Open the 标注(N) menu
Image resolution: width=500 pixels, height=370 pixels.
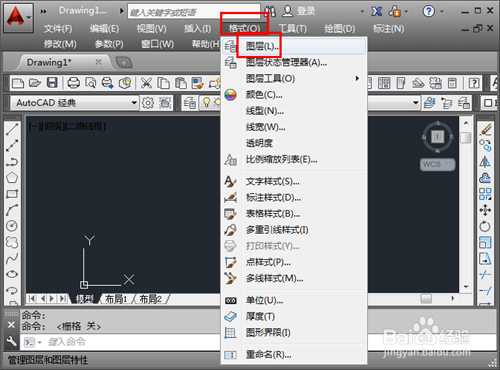point(389,29)
